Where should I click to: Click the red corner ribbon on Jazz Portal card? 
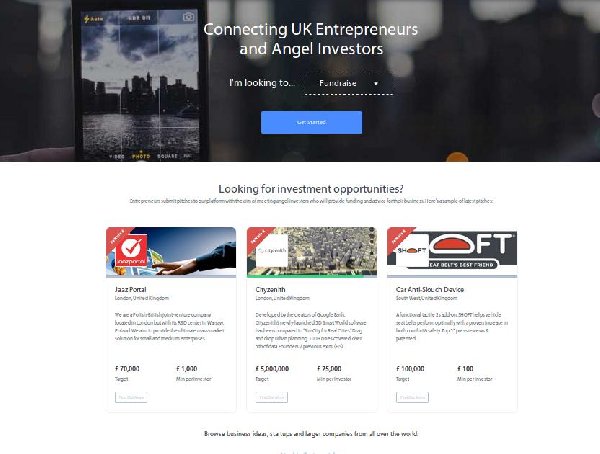point(117,237)
